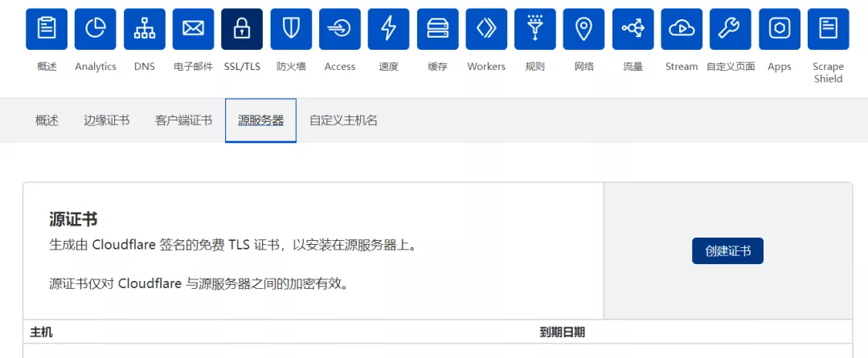Open the 速度 lightning bolt icon
868x358 pixels.
(x=389, y=29)
